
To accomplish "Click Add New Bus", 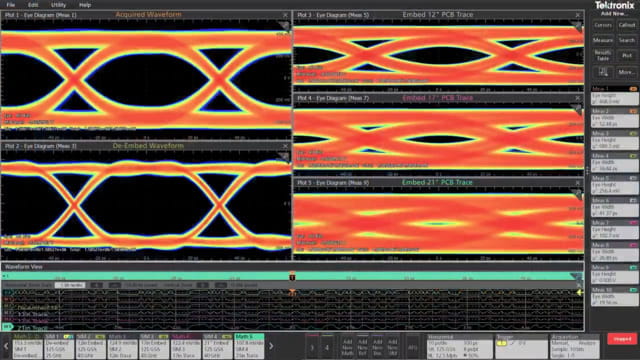I will pos(378,347).
